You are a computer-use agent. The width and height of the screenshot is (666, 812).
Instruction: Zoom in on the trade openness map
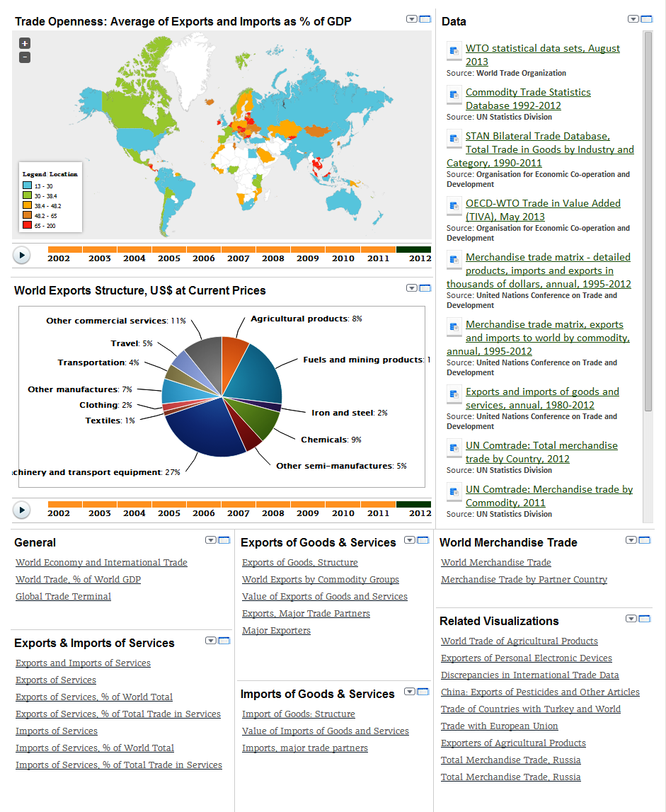pos(25,44)
